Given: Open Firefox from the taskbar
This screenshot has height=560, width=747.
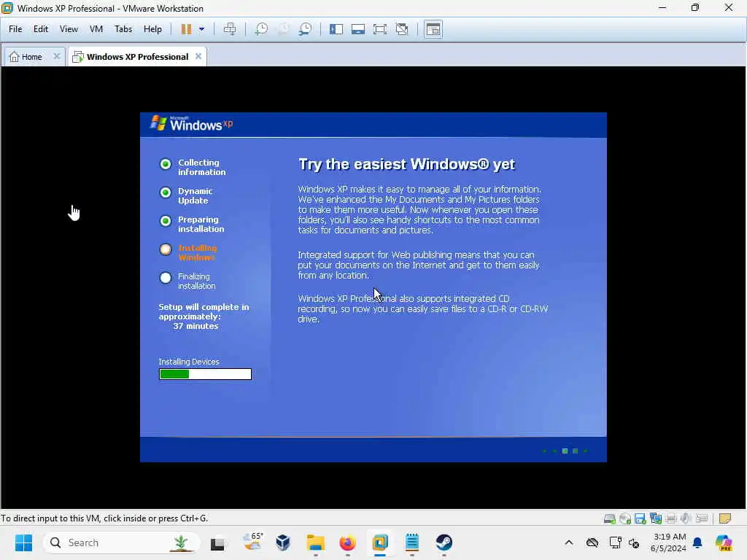Looking at the screenshot, I should point(348,542).
